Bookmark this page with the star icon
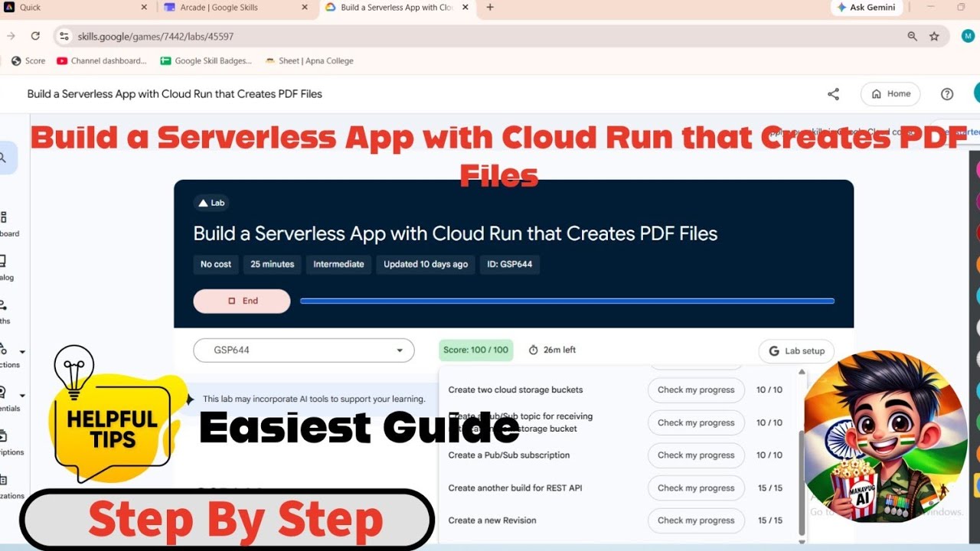This screenshot has width=980, height=551. pyautogui.click(x=934, y=36)
